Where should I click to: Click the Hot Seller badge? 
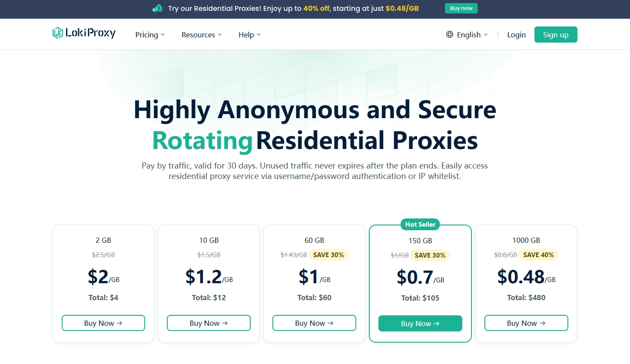click(420, 225)
